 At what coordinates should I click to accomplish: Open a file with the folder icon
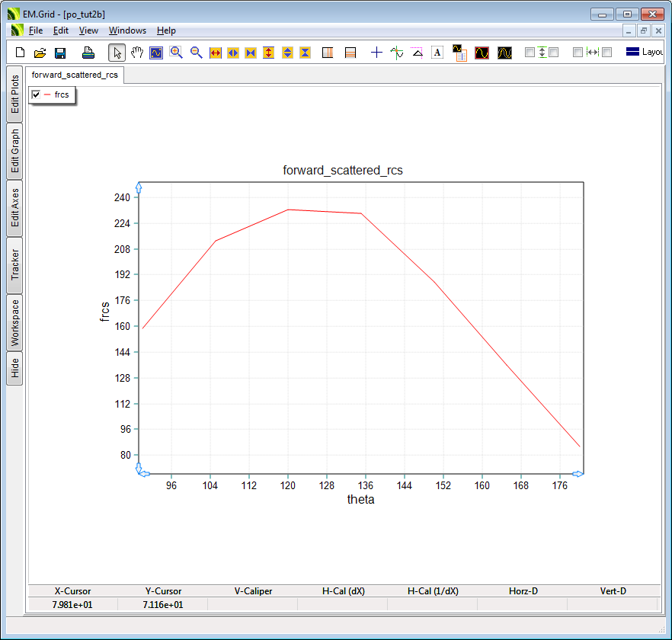click(x=40, y=53)
